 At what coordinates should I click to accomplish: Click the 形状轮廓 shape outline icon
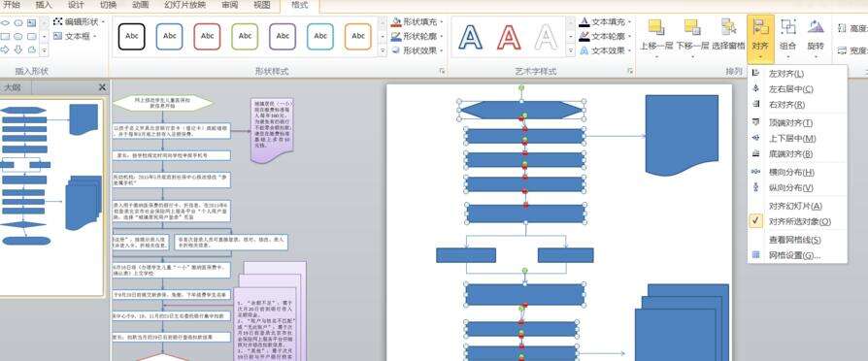[x=396, y=36]
